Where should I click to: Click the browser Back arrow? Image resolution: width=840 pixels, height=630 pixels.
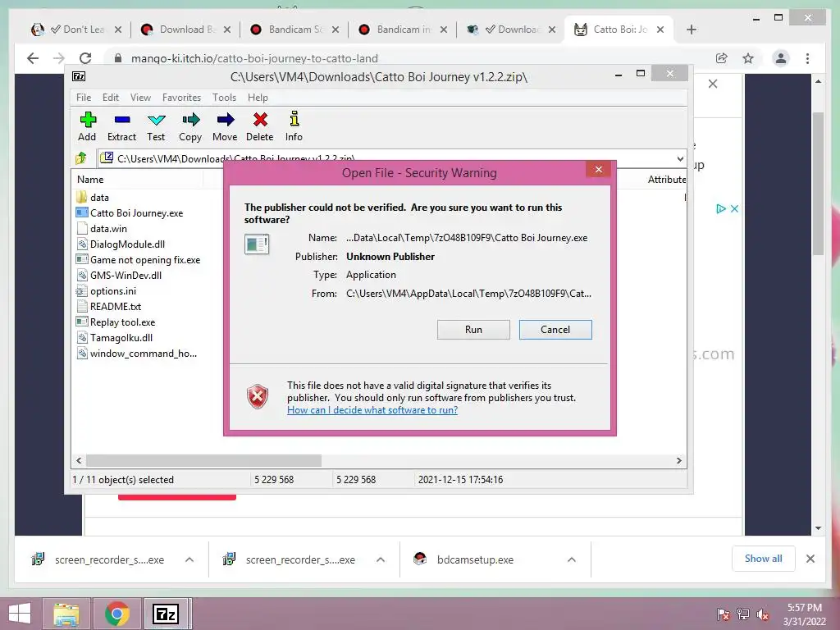33,58
